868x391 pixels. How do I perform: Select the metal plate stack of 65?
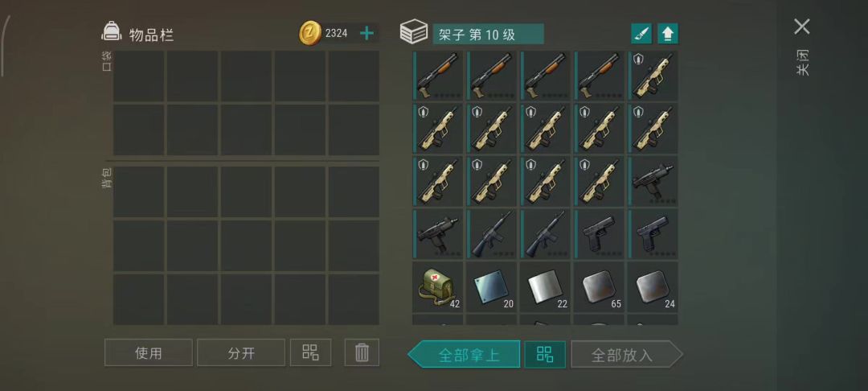click(599, 287)
